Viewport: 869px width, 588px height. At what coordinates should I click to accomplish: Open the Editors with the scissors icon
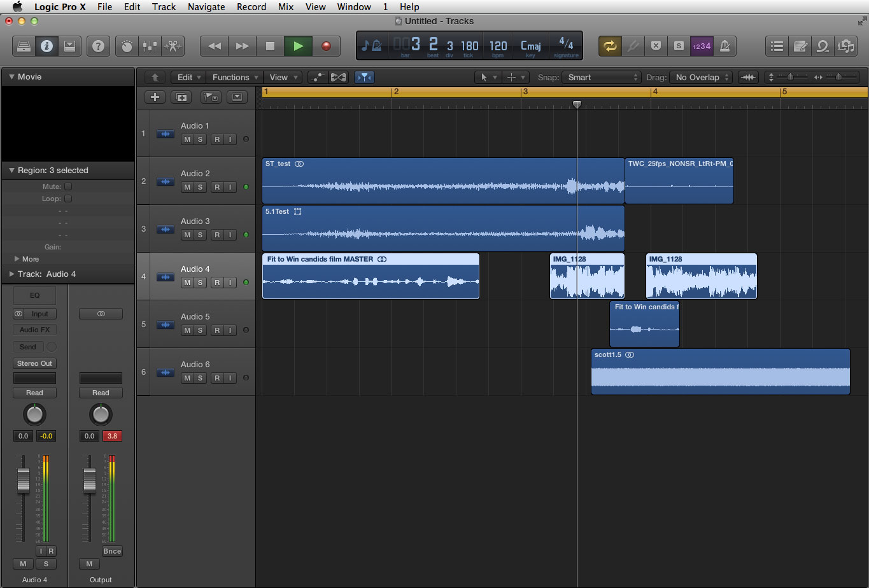point(172,46)
